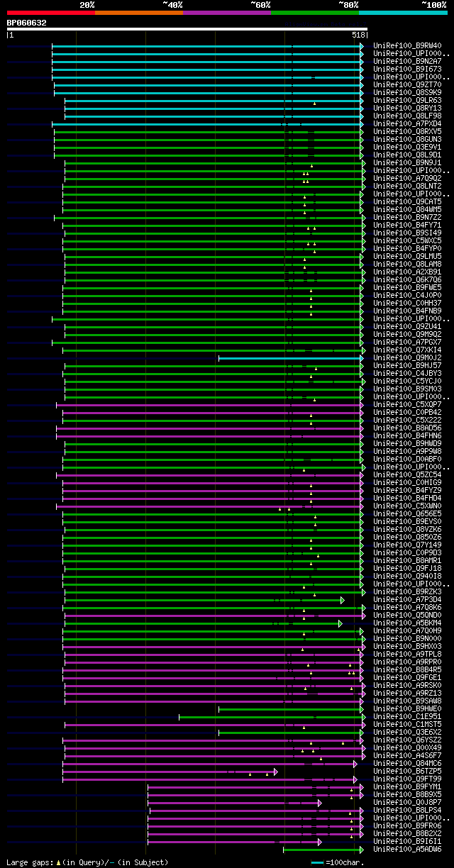Select the UniRef100_B9SM03 label

(407, 389)
